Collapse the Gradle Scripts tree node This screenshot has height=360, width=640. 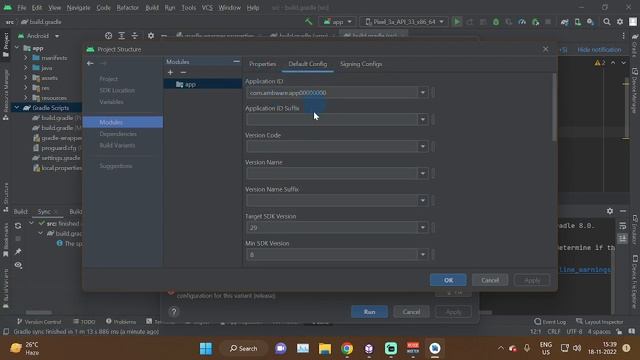[17, 108]
